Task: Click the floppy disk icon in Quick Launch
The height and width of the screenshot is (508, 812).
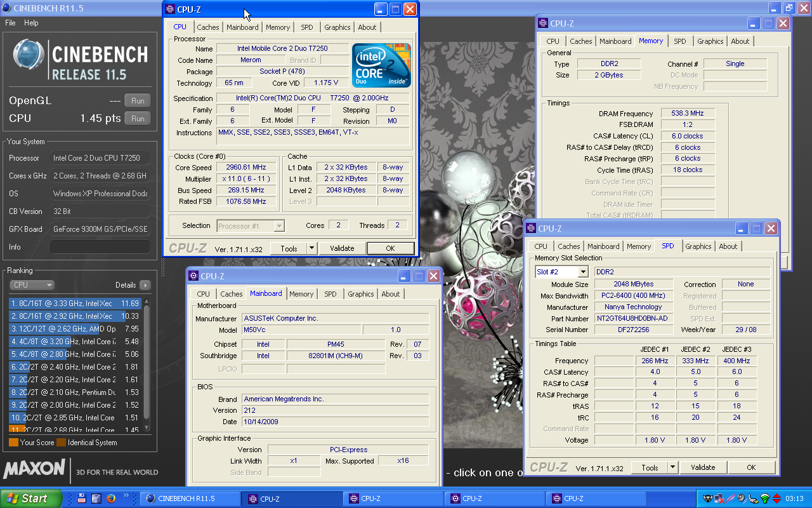Action: coord(82,498)
